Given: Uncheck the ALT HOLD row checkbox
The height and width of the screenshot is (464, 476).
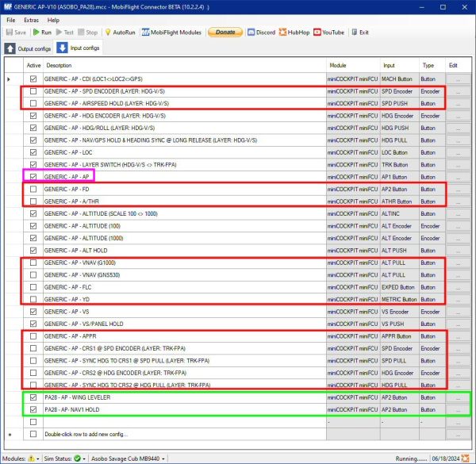Looking at the screenshot, I should pos(33,251).
